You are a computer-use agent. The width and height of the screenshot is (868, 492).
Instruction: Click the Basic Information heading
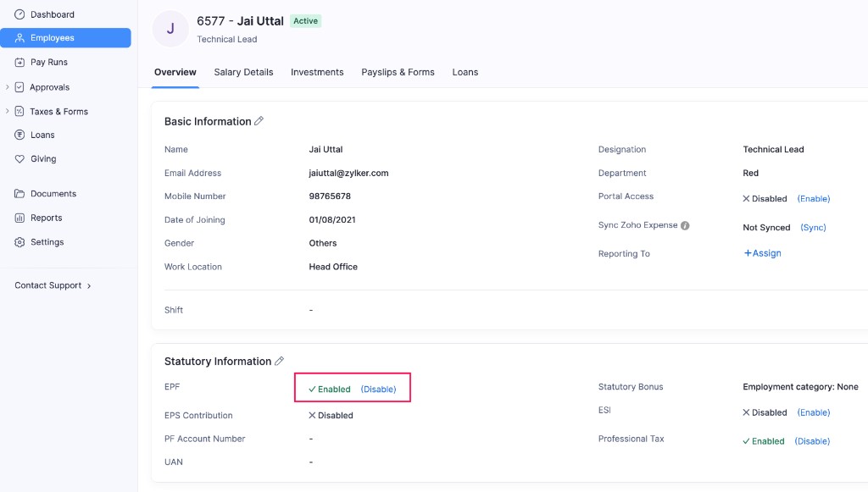click(x=208, y=121)
